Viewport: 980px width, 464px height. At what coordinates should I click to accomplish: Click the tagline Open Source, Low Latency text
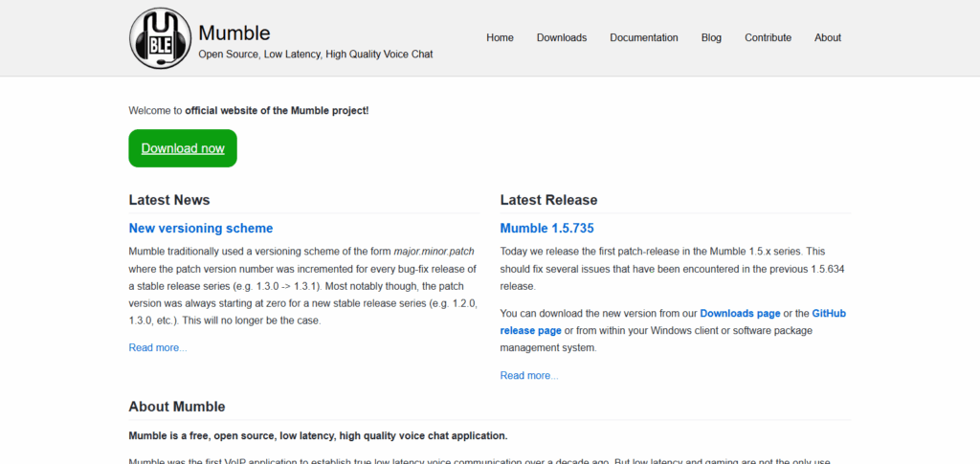[x=316, y=55]
